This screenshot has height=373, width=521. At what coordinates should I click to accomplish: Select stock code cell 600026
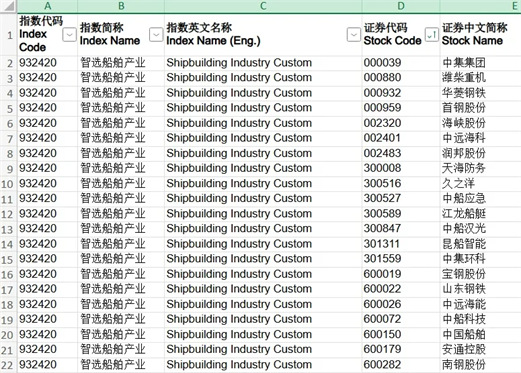401,304
